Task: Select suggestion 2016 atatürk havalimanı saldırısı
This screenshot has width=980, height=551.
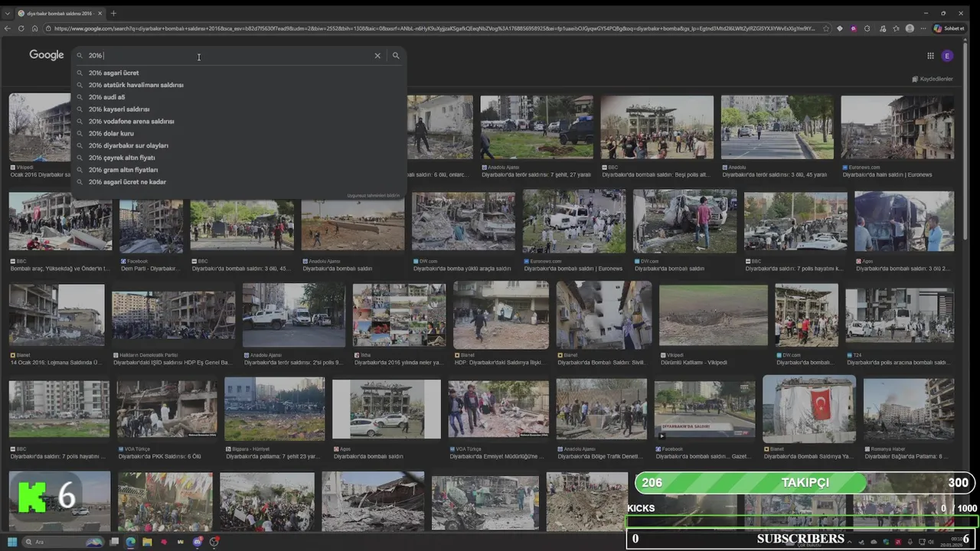Action: coord(237,85)
